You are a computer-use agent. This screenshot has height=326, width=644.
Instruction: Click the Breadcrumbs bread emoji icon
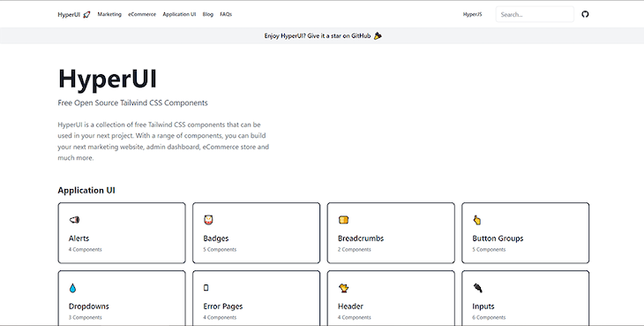coord(343,220)
